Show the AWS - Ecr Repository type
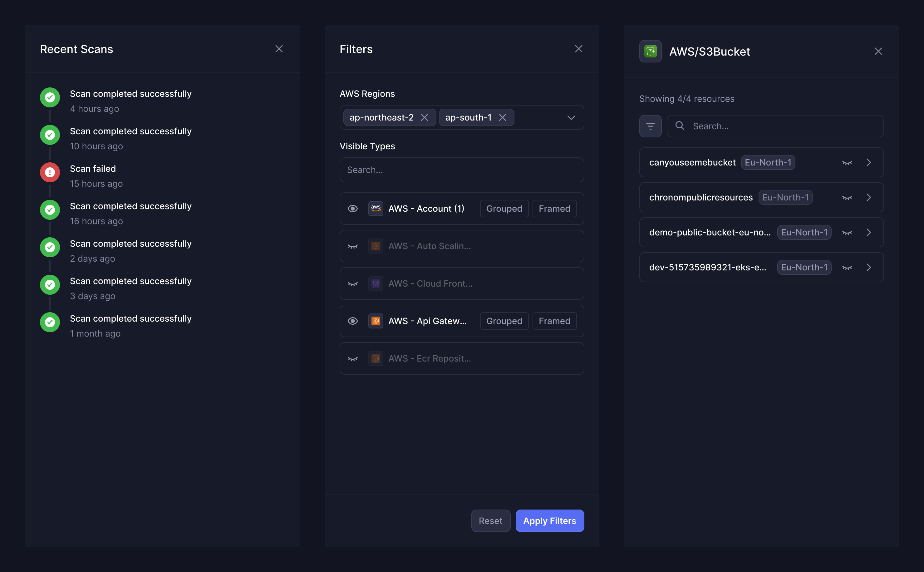This screenshot has width=924, height=572. pyautogui.click(x=352, y=359)
